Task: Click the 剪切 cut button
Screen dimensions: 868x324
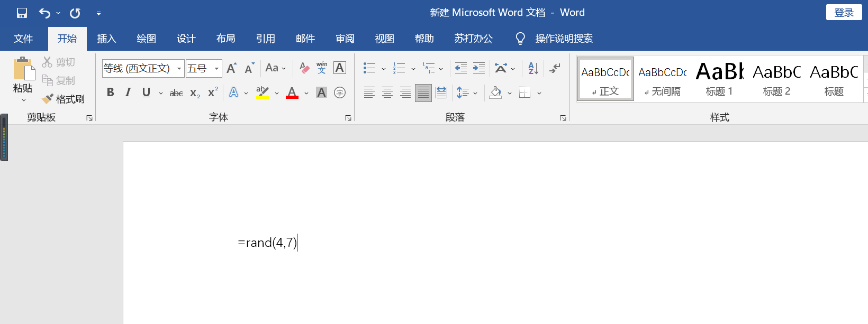Action: click(x=59, y=62)
